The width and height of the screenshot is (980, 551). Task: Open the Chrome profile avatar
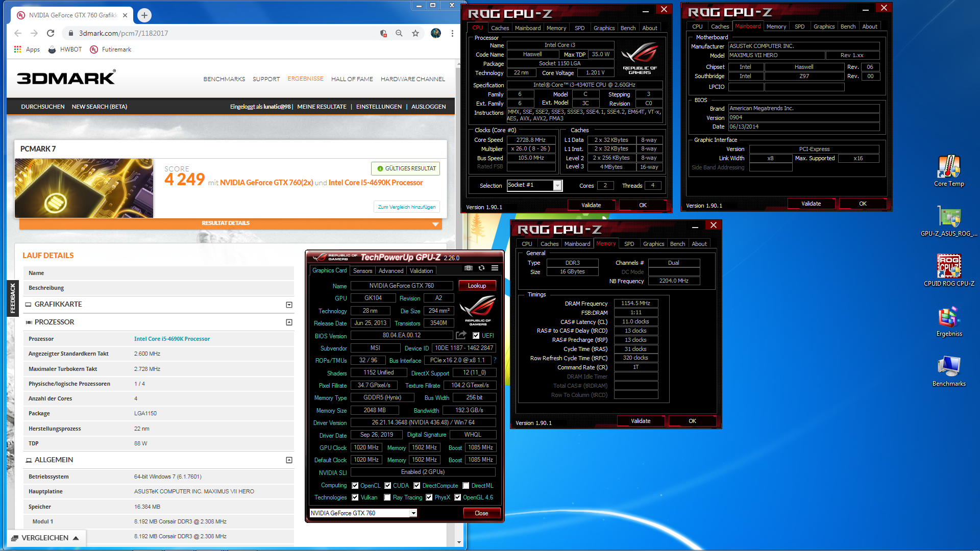click(436, 33)
